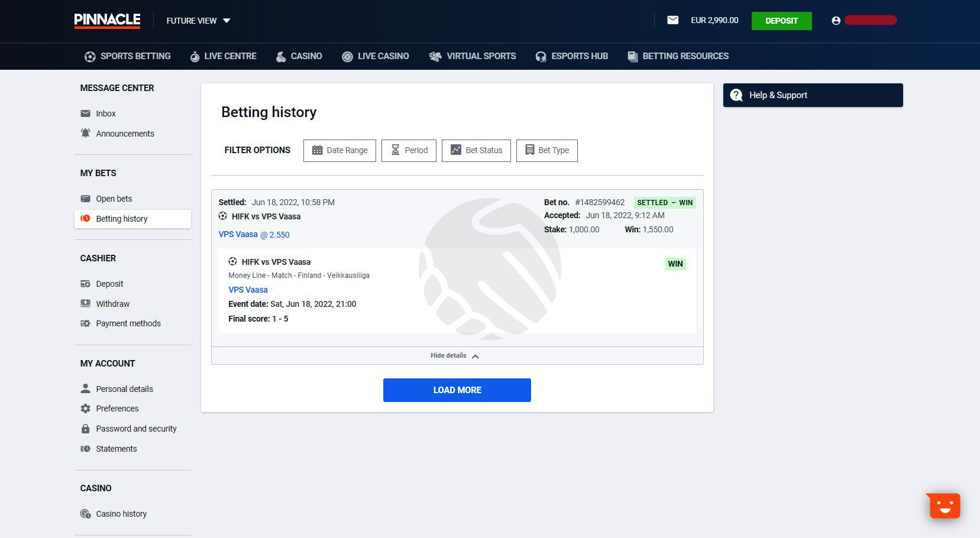980x538 pixels.
Task: Click VPS Vaasa @ 2.550 link
Action: [x=254, y=235]
